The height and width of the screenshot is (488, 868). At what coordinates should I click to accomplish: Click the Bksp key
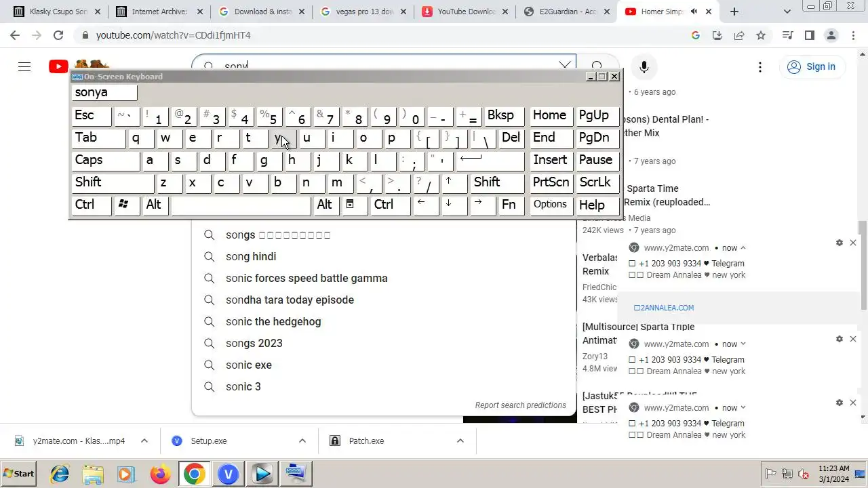pyautogui.click(x=505, y=115)
